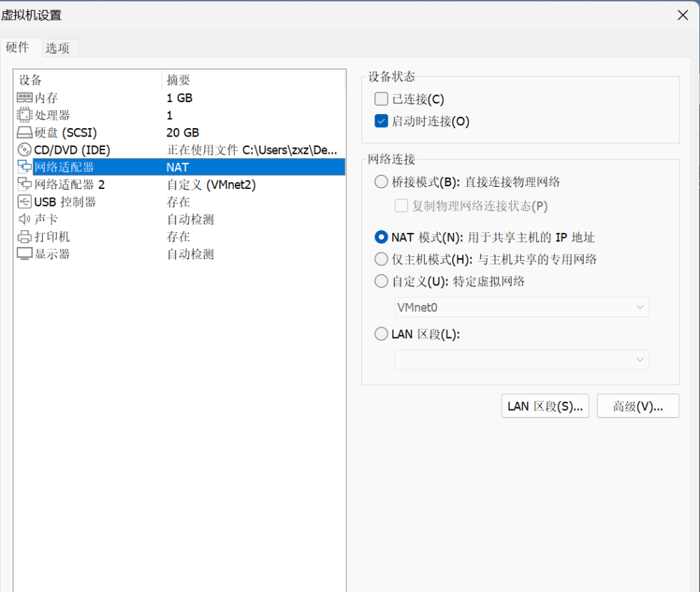The width and height of the screenshot is (700, 592).
Task: Select 自定义(U) virtual network radio button
Action: pos(381,281)
